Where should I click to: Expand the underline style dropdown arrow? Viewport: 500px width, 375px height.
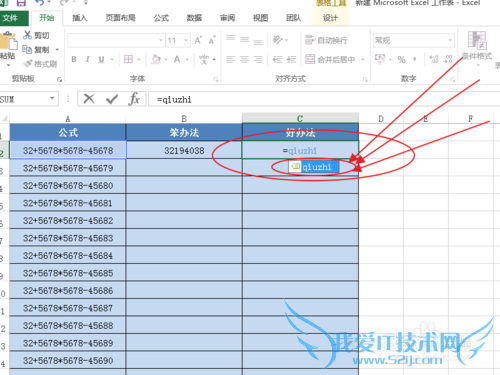(112, 60)
